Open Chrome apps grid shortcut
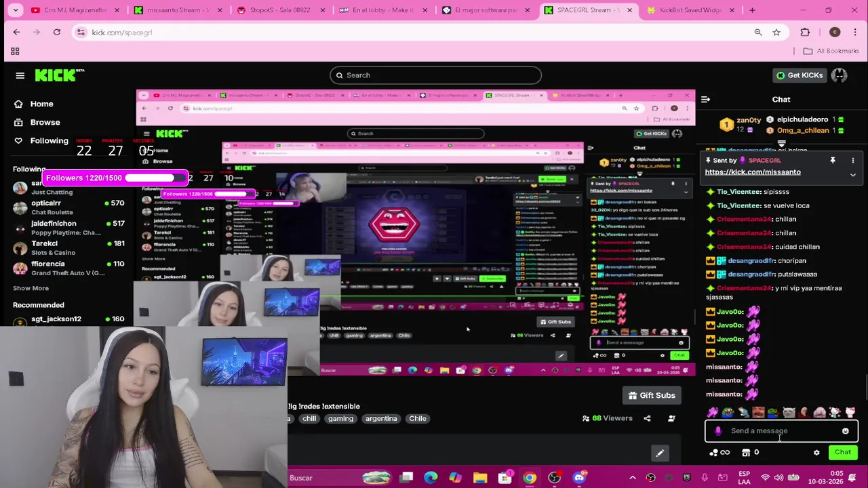 coord(15,52)
